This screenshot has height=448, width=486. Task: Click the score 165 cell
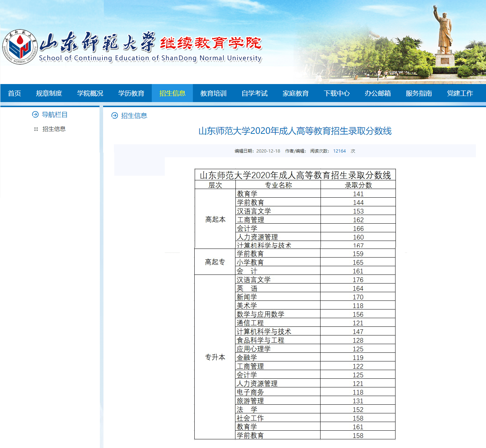pyautogui.click(x=358, y=263)
